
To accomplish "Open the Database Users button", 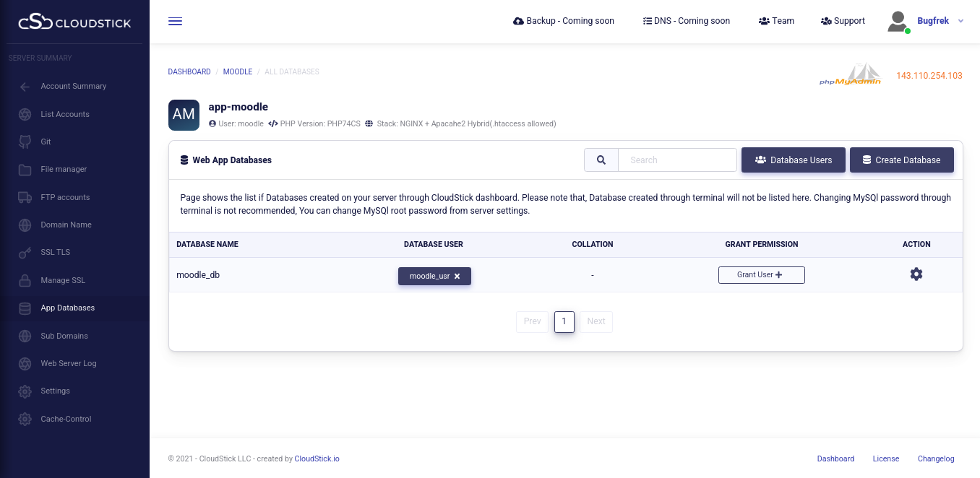I will 793,160.
